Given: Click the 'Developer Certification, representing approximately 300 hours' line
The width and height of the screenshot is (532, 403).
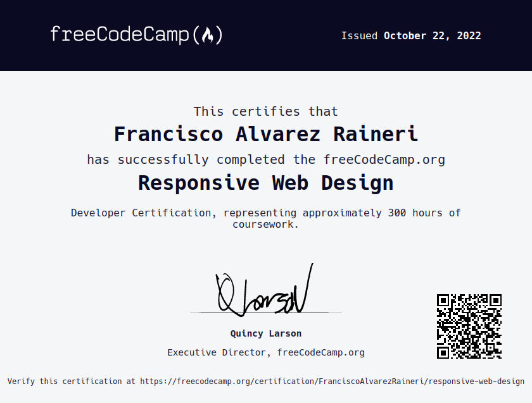Looking at the screenshot, I should point(265,213).
